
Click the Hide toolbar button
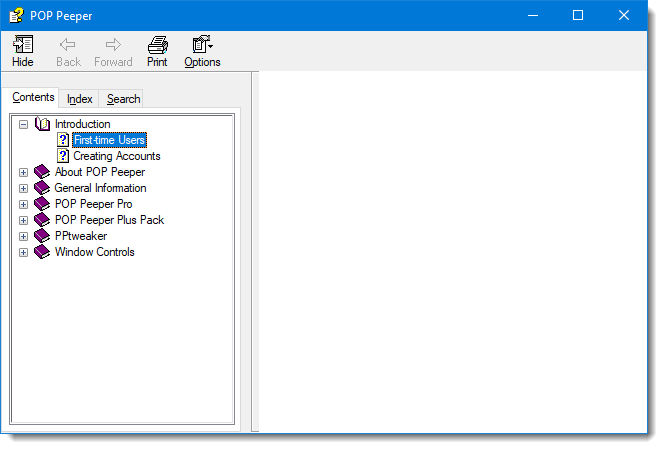pyautogui.click(x=23, y=51)
